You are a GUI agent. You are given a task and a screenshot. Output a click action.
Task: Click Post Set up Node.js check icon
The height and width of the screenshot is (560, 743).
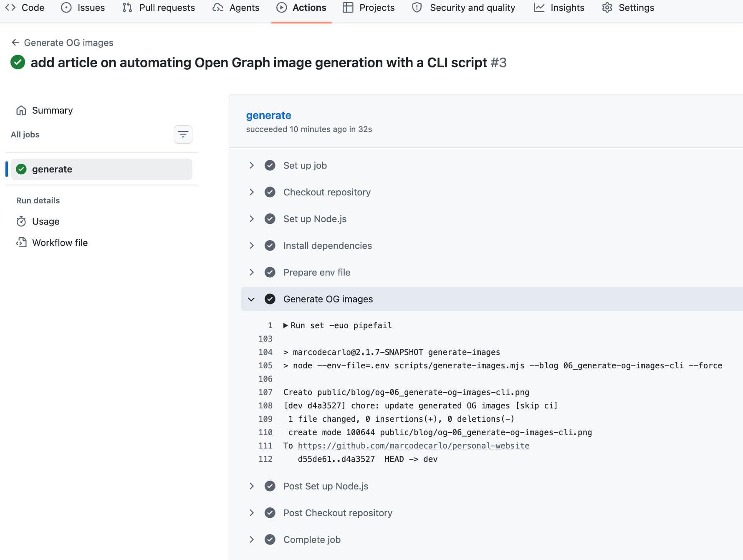[x=270, y=486]
